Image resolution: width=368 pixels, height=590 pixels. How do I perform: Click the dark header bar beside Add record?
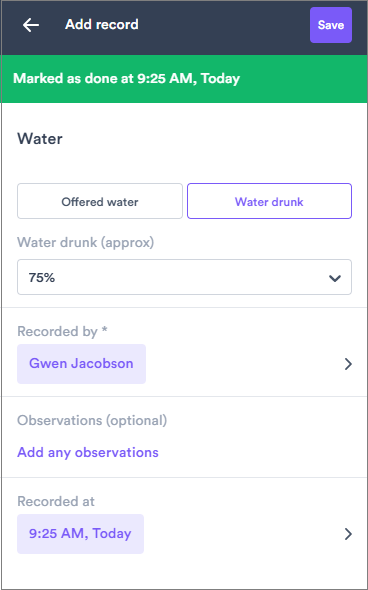coord(224,25)
